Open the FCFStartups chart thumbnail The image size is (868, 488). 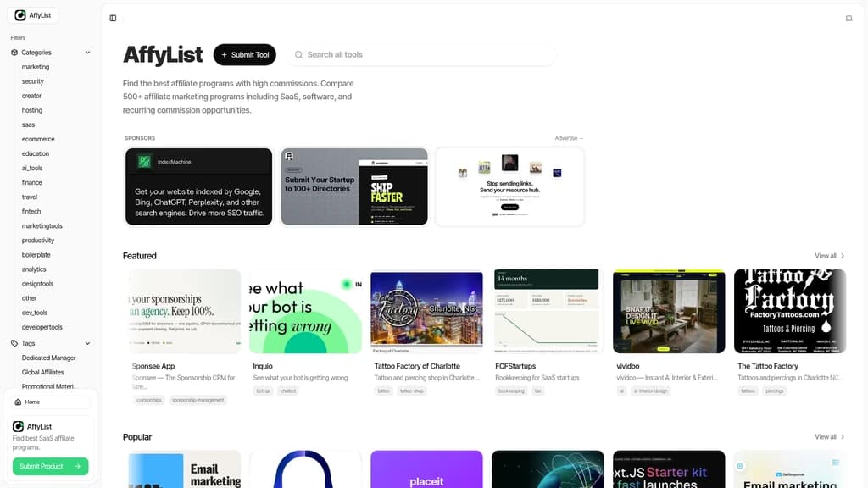[548, 312]
